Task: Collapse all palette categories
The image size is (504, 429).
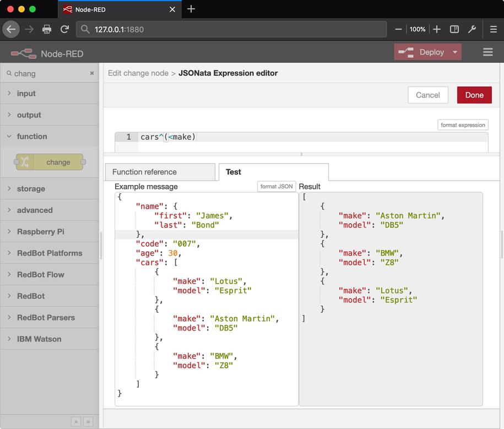Action: click(76, 422)
